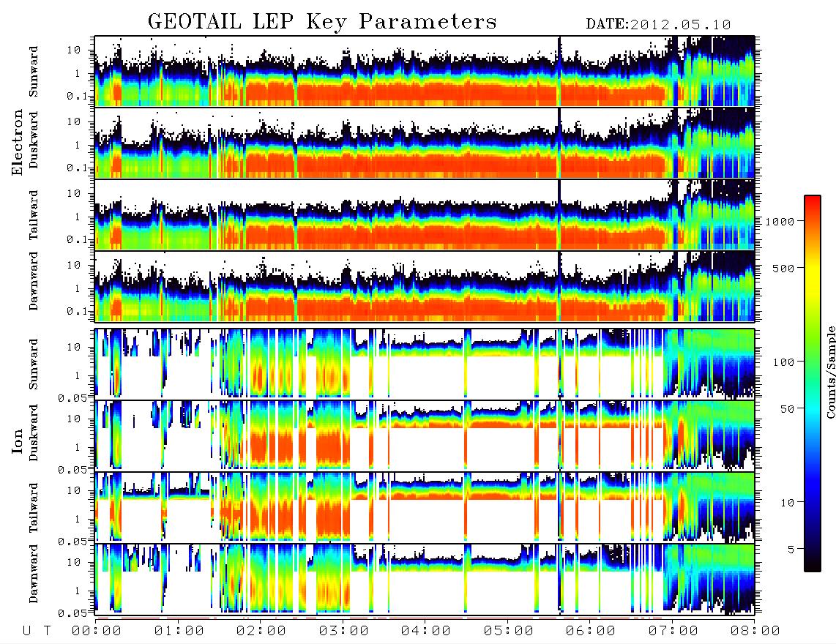Click the Ion "Duskward" panel label
836x644 pixels.
34,433
